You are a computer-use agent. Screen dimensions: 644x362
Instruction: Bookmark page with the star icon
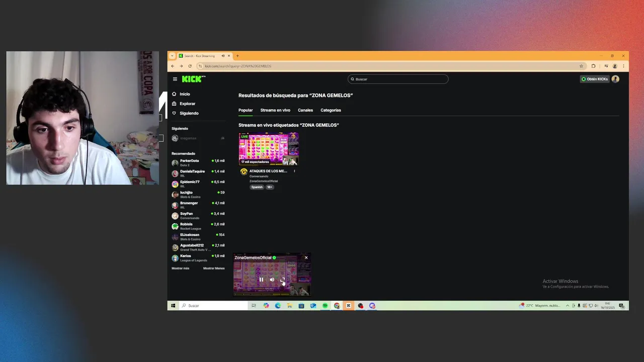tap(581, 66)
